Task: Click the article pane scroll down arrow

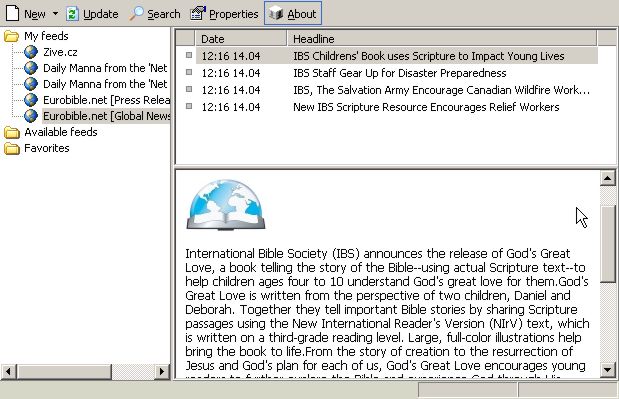Action: (x=608, y=370)
